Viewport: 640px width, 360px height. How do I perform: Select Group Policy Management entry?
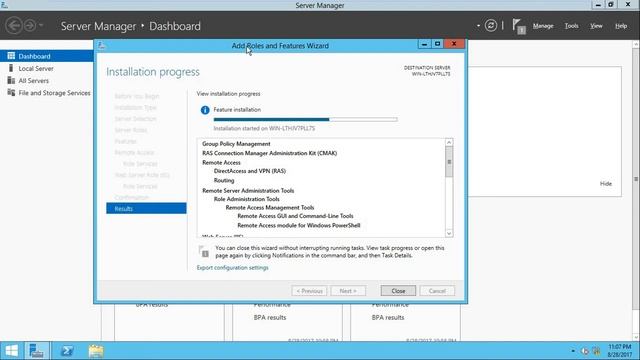point(236,144)
